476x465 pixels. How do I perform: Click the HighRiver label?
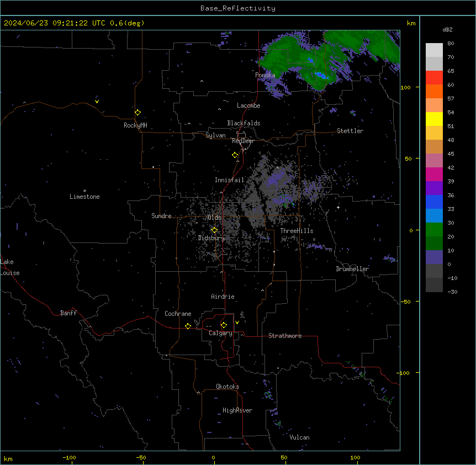tap(237, 410)
